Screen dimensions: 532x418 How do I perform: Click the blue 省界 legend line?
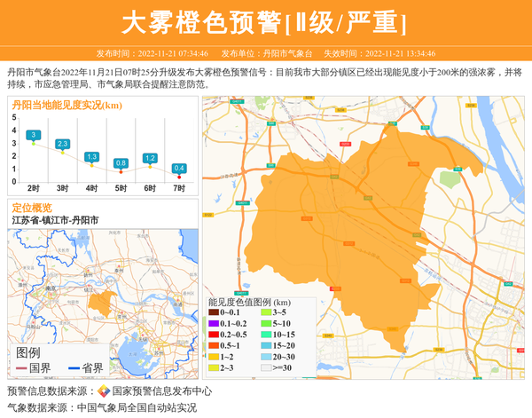point(74,368)
